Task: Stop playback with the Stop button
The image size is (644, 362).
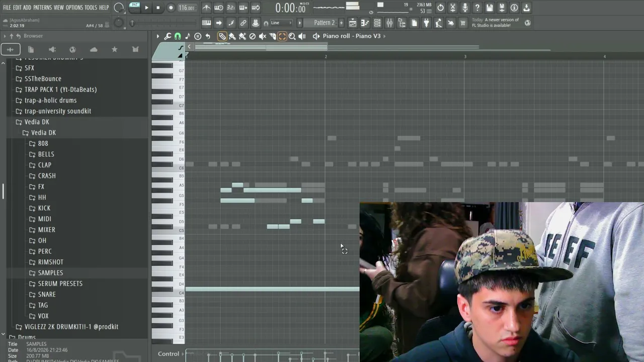Action: pos(158,8)
